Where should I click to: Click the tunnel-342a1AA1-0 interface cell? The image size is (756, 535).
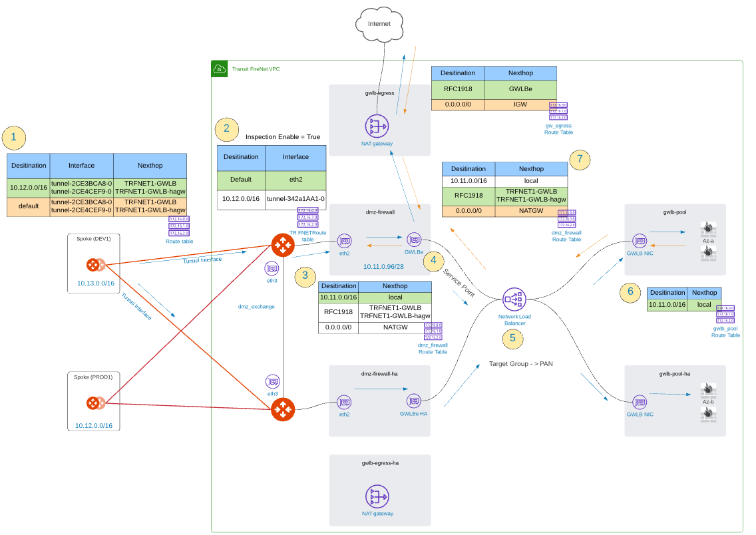click(295, 199)
